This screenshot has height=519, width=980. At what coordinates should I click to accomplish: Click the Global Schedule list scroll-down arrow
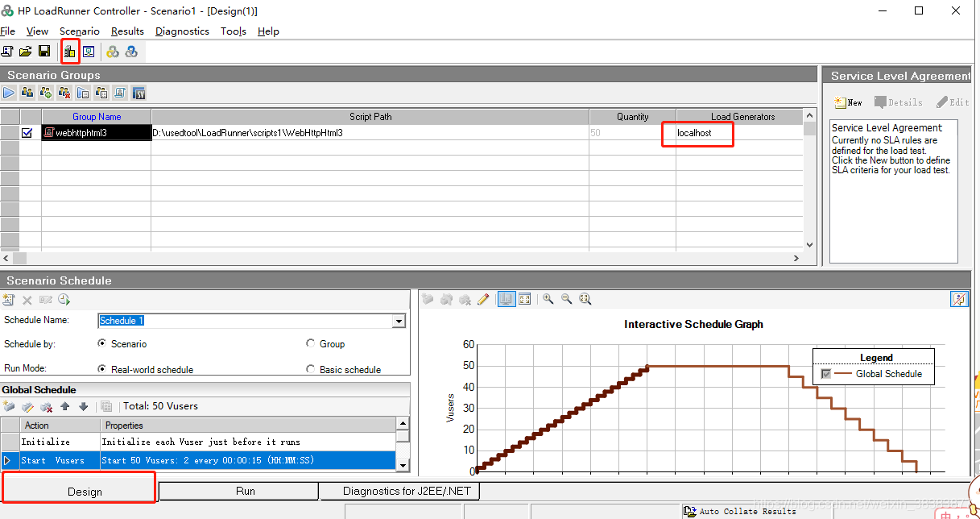pyautogui.click(x=403, y=466)
